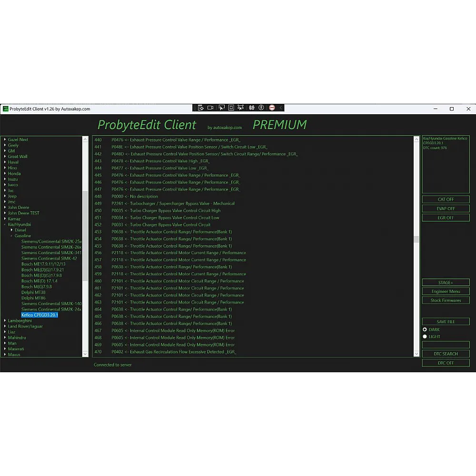Click the Live Visual Tree debug icon
The image size is (476, 476).
coord(201,108)
